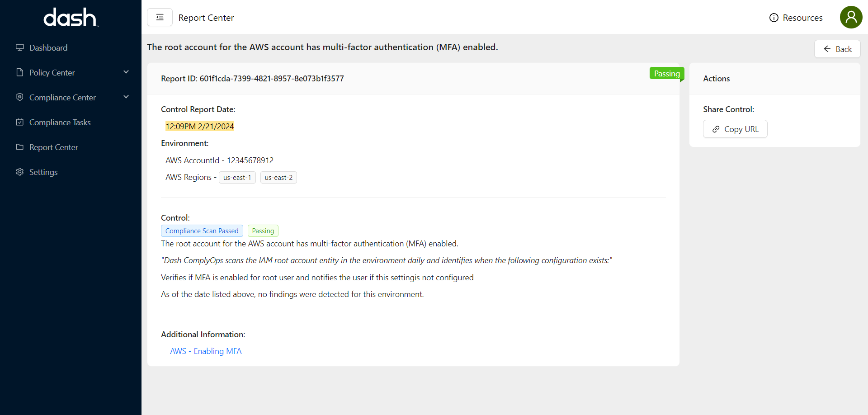This screenshot has width=868, height=415.
Task: Select the Report Center header title
Action: 206,18
